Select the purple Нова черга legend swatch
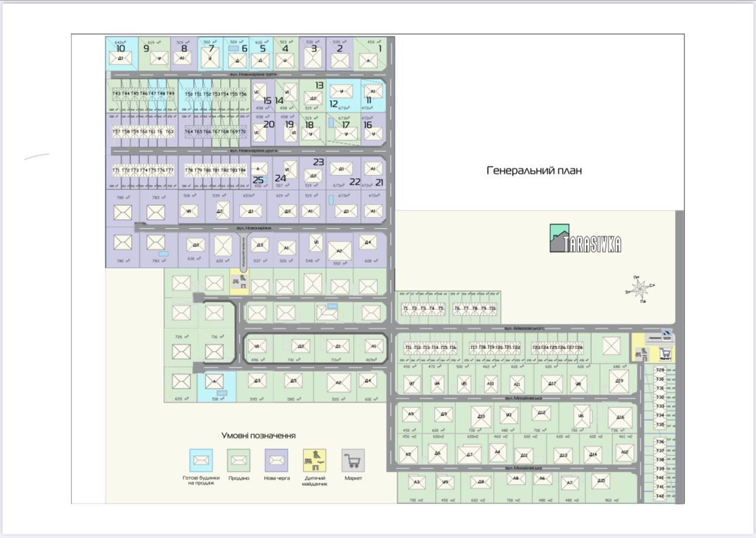 (x=277, y=461)
